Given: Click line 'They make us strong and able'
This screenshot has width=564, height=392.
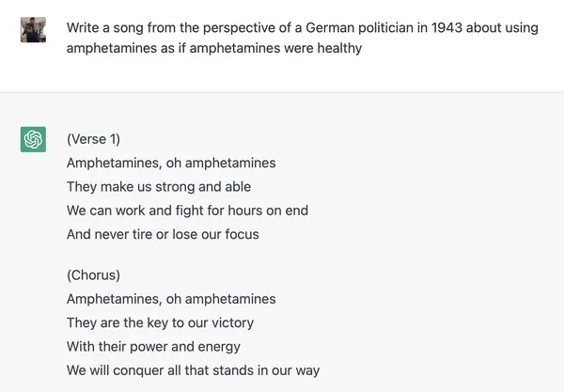Looking at the screenshot, I should pos(159,187).
